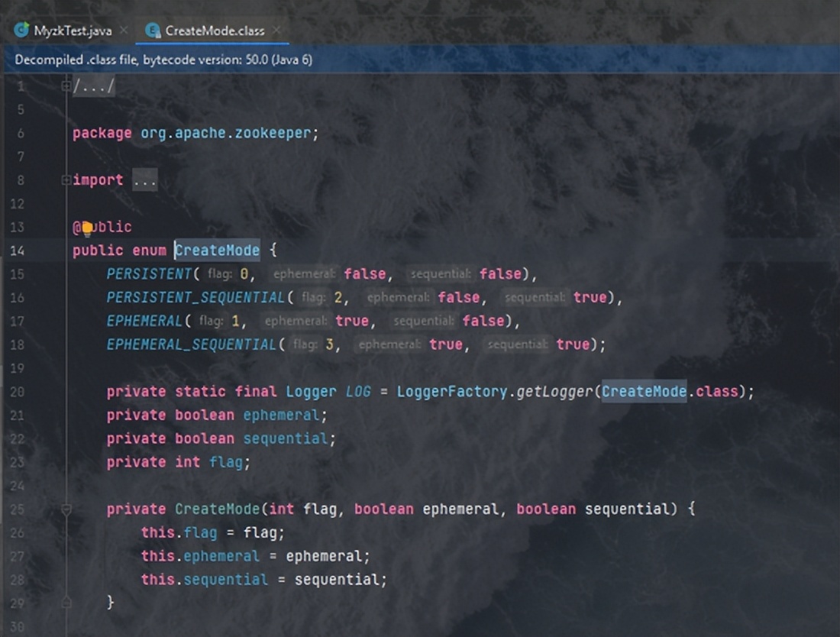Viewport: 840px width, 637px height.
Task: Switch to the CreateMode.class tab
Action: [x=215, y=31]
